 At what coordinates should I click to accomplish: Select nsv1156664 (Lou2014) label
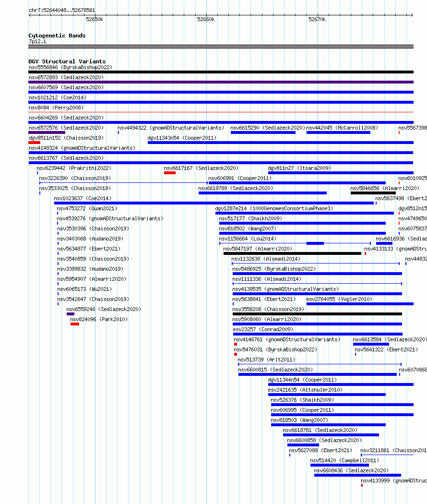click(248, 239)
